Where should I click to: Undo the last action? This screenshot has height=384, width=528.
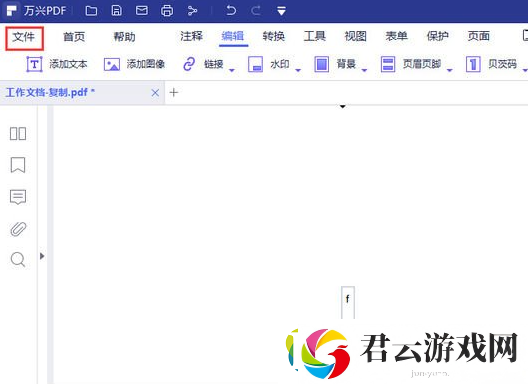click(x=231, y=10)
